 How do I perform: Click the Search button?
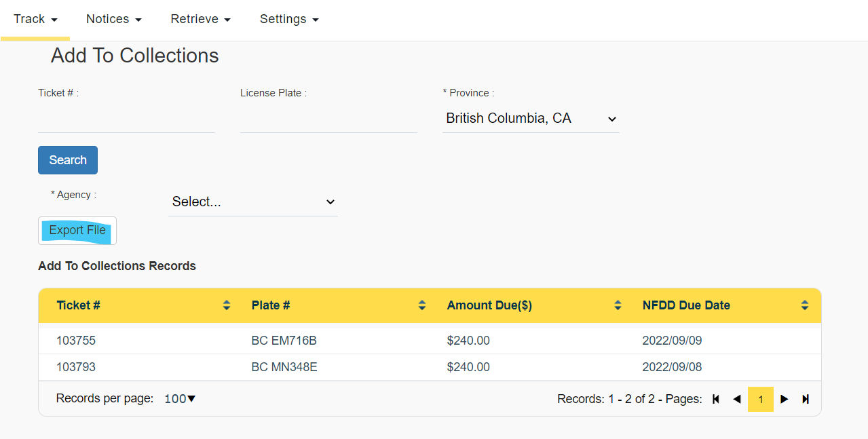point(68,160)
